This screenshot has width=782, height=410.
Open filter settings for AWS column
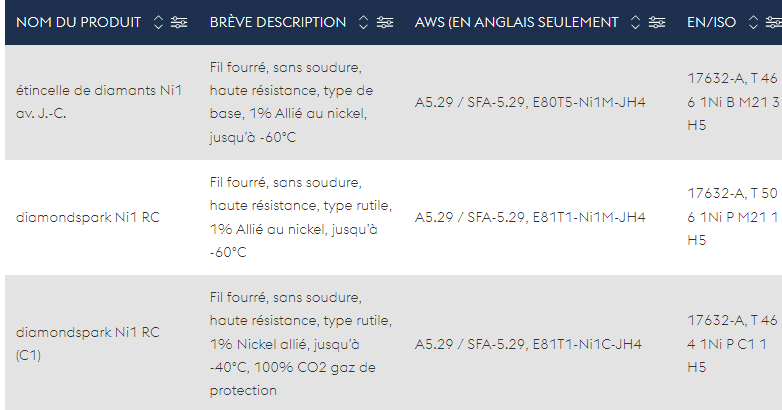(657, 22)
